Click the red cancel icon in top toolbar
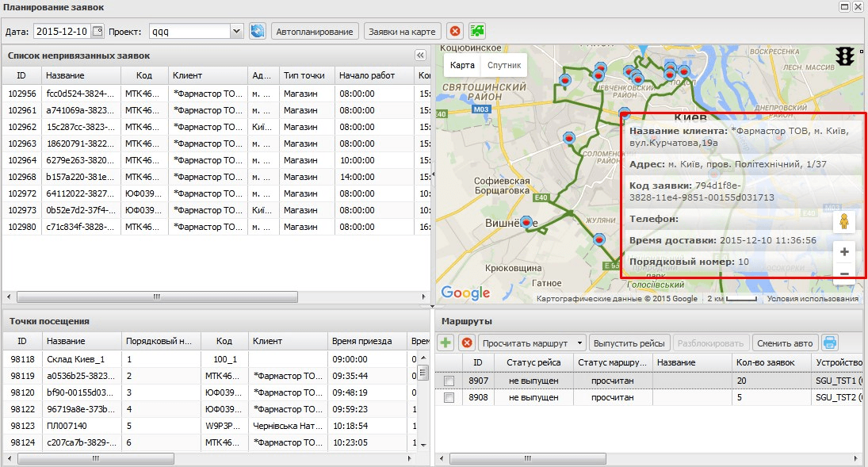Viewport: 868px width, 467px height. [455, 31]
